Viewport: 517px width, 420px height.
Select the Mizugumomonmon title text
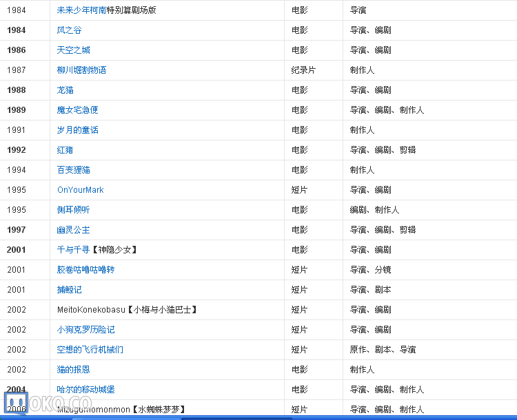pos(94,410)
